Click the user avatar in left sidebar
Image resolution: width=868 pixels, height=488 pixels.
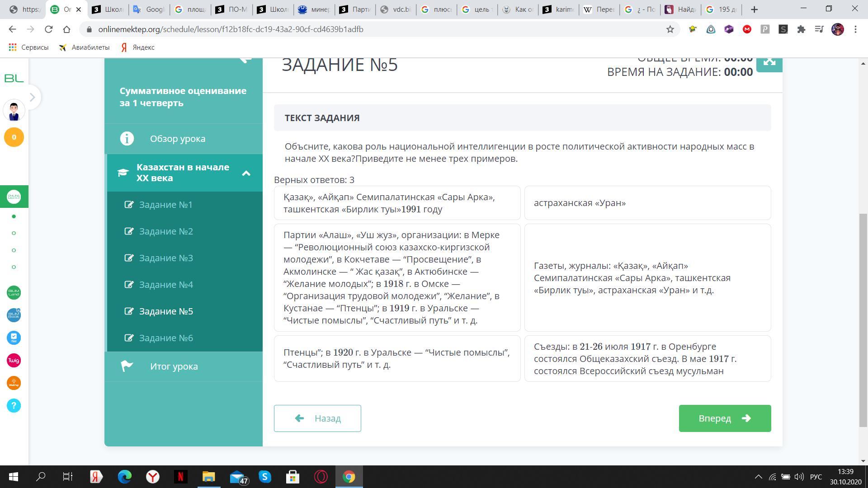pos(14,111)
